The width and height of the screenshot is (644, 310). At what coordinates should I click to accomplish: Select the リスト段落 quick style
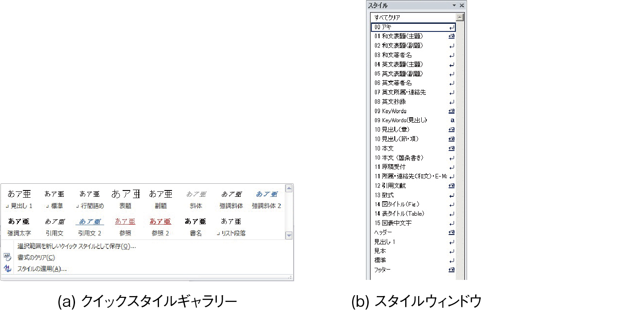coord(231,227)
